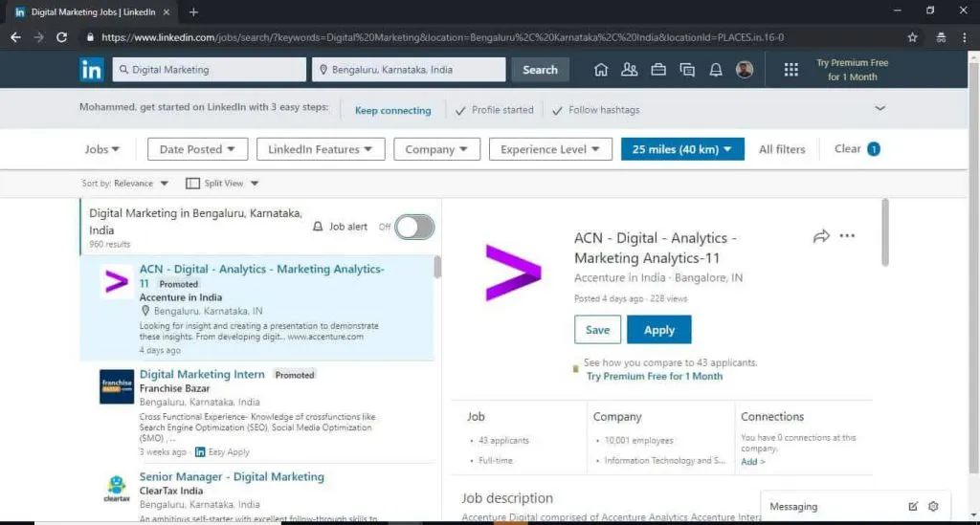Open Date Posted filter dropdown
This screenshot has width=980, height=525.
point(197,149)
